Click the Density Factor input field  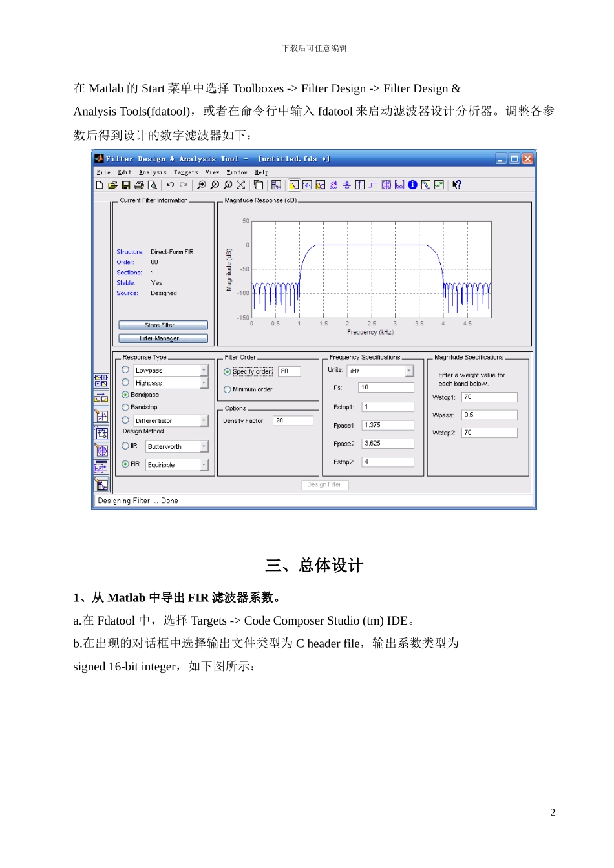[x=293, y=420]
